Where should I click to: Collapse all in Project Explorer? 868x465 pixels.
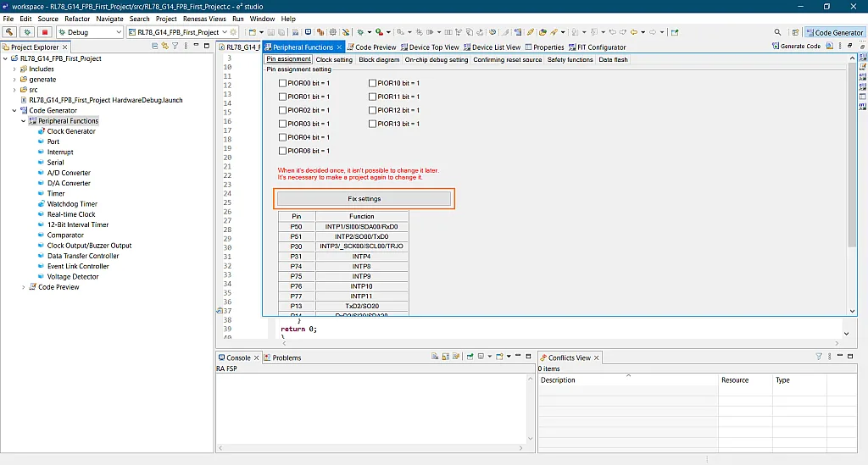pos(154,47)
